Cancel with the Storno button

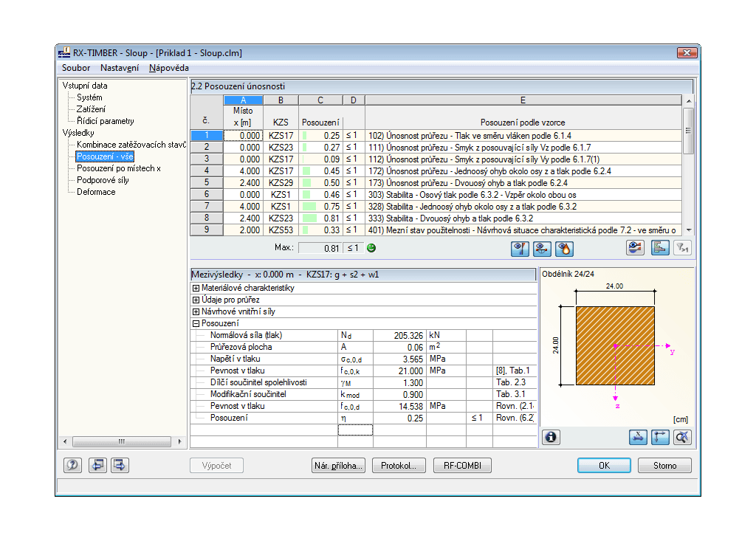tap(665, 465)
